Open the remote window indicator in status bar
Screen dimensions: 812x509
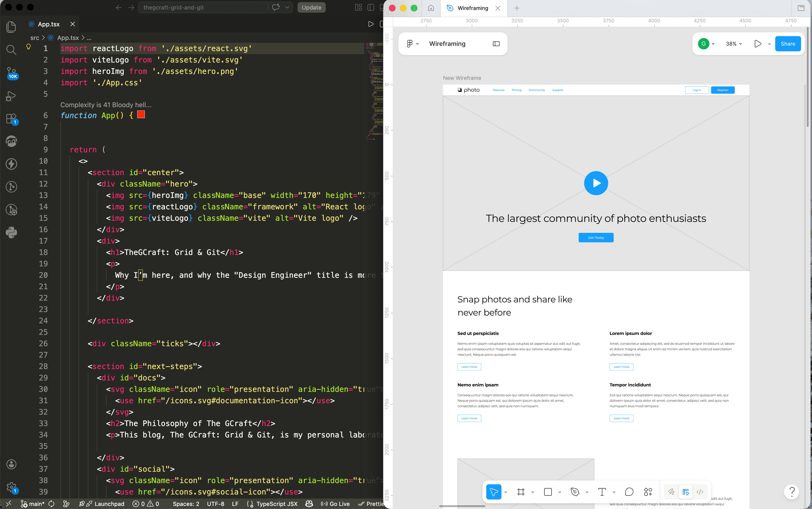pos(9,504)
